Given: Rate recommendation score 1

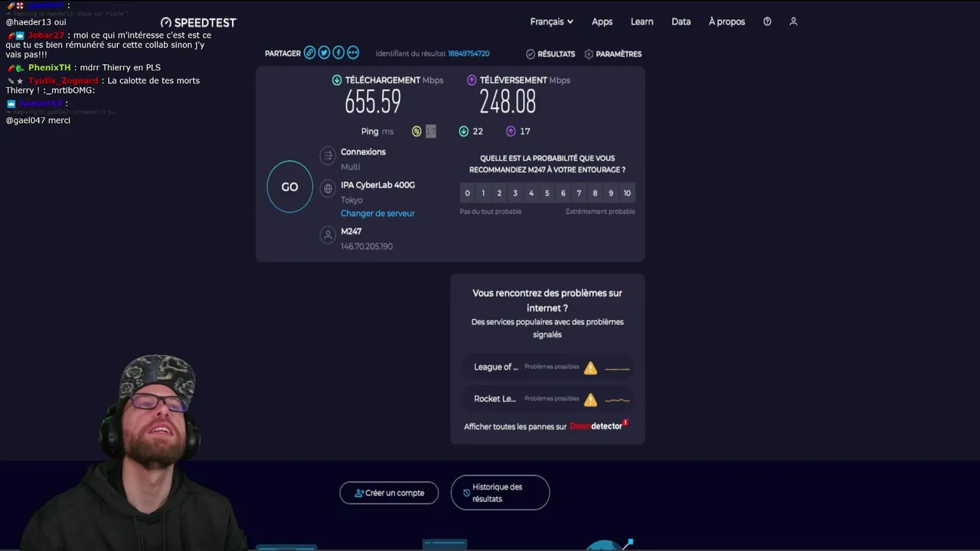Looking at the screenshot, I should coord(483,193).
